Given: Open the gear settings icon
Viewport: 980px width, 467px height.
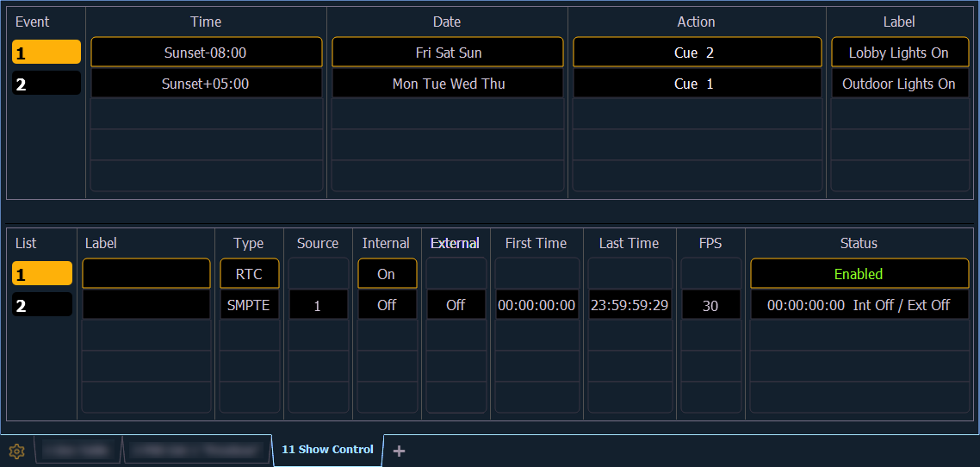Looking at the screenshot, I should pos(17,451).
